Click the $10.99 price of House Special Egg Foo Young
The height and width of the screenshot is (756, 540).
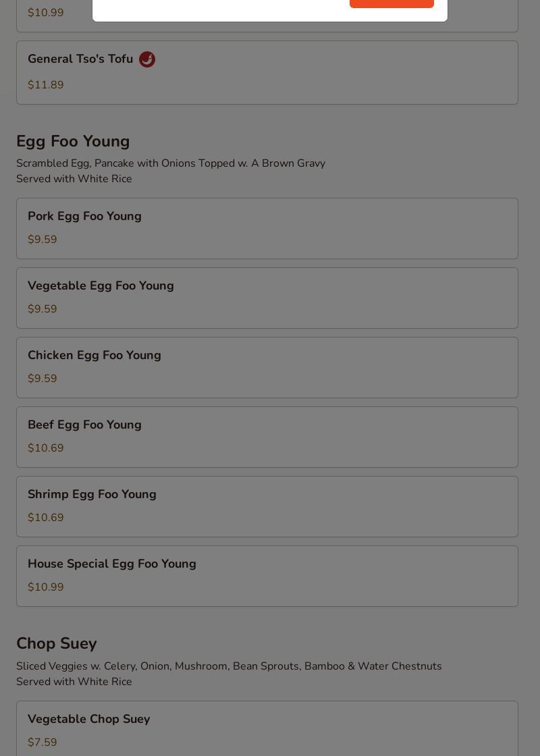pyautogui.click(x=46, y=587)
